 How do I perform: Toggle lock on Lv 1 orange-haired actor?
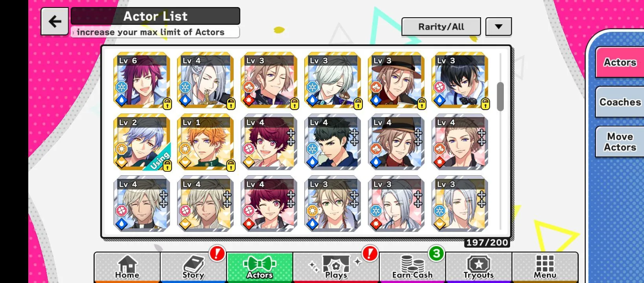point(231,165)
